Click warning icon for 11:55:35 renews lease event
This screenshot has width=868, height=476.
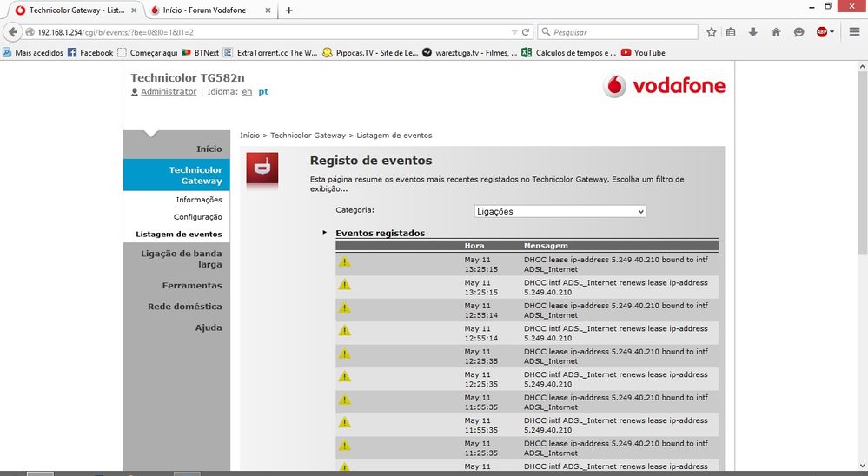tap(344, 422)
